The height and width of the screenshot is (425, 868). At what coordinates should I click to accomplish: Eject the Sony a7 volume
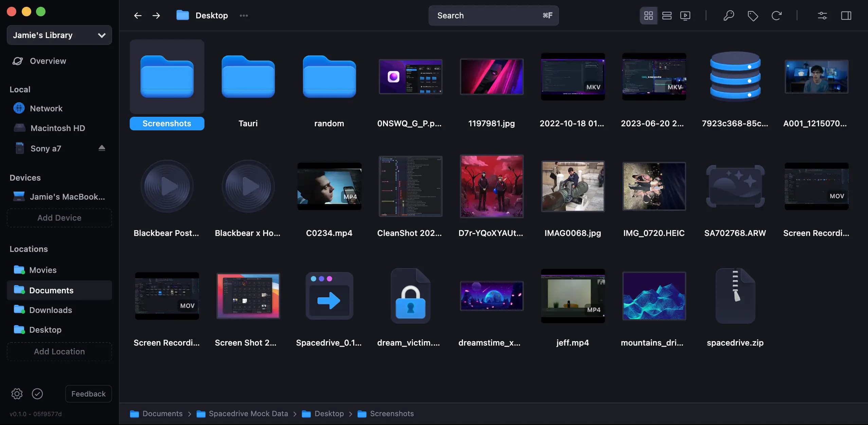[x=102, y=148]
